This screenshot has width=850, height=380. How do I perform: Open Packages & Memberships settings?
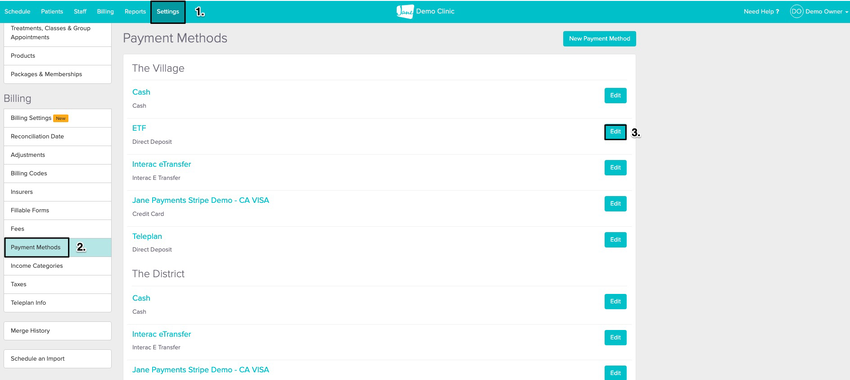pyautogui.click(x=57, y=74)
